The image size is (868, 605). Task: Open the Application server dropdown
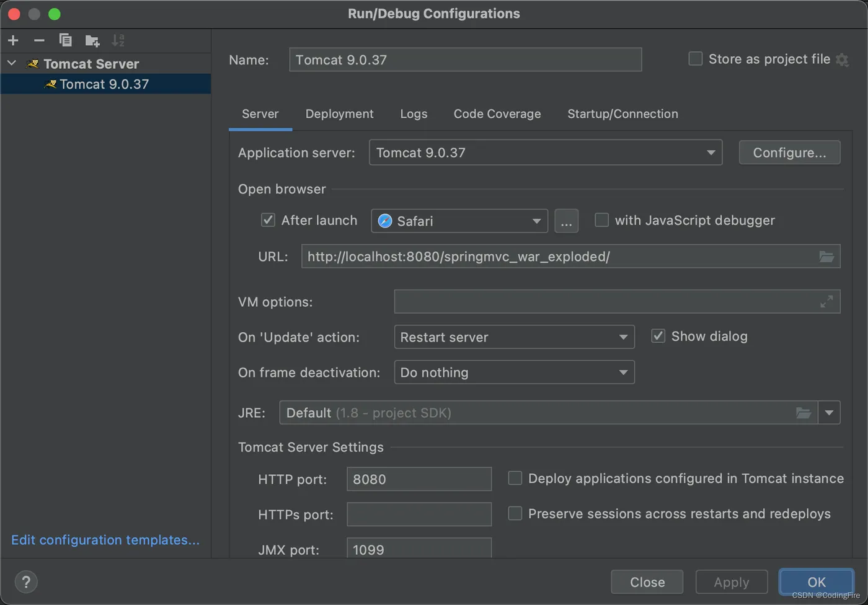tap(546, 152)
